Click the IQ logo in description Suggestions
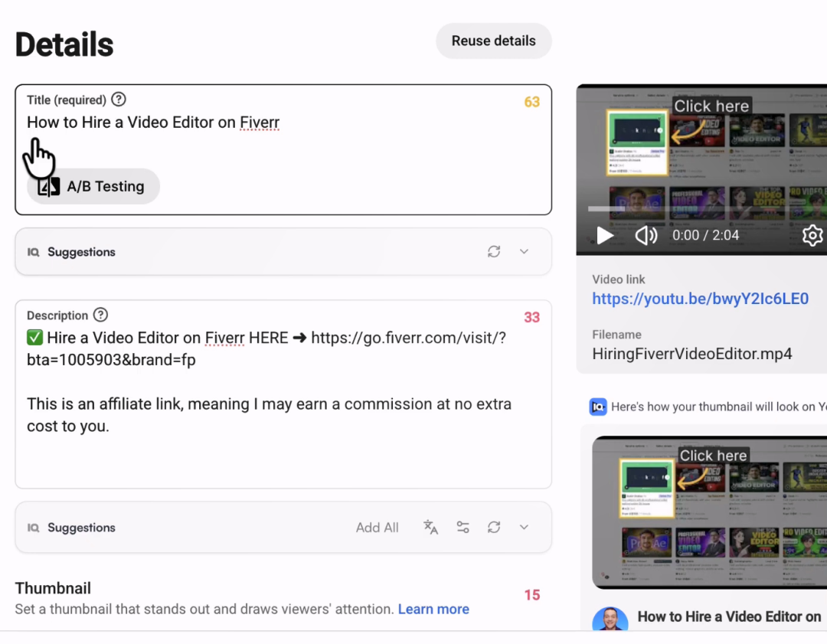 click(x=33, y=528)
